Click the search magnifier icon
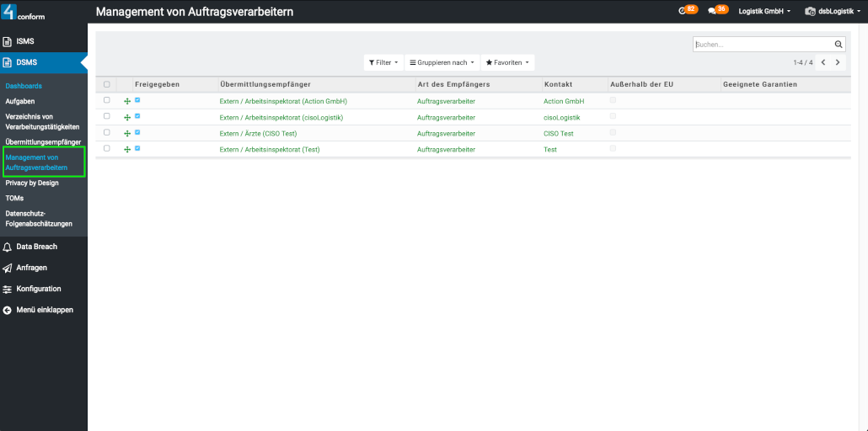The image size is (868, 431). [839, 45]
